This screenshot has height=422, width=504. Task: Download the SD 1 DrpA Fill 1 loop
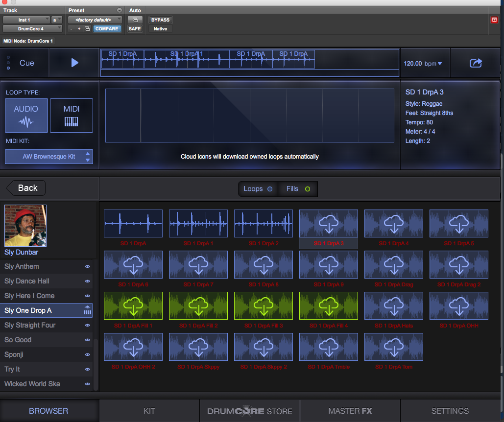point(133,305)
